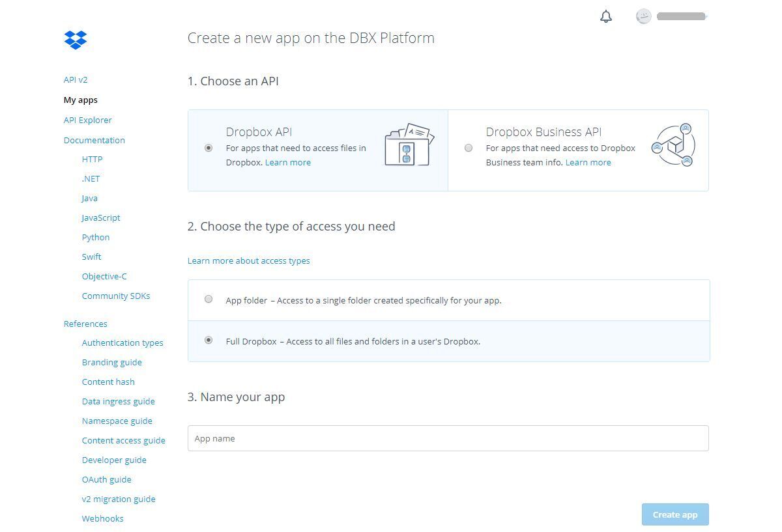Click the Dropbox API folder illustration

pos(409,145)
